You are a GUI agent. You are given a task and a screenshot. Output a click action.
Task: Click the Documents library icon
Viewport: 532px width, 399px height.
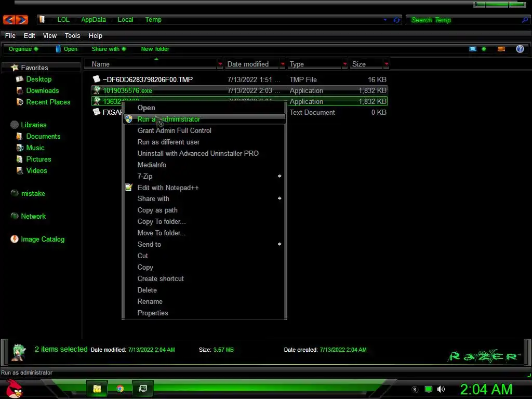click(x=20, y=136)
